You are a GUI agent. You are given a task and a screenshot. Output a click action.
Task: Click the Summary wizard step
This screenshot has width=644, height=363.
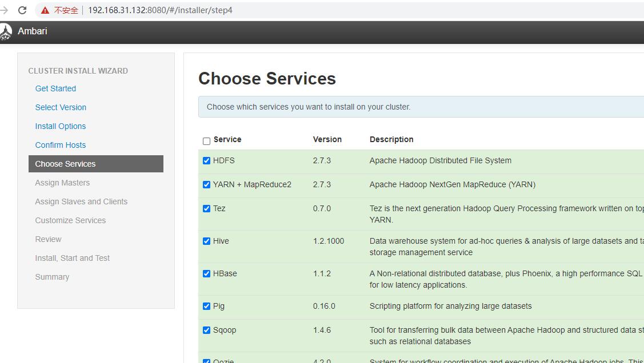click(x=52, y=277)
